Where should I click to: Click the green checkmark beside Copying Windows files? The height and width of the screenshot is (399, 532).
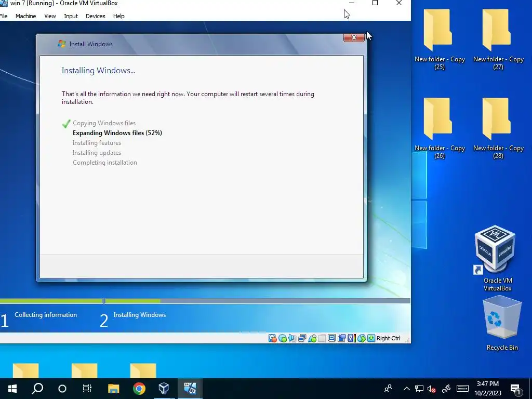point(66,124)
